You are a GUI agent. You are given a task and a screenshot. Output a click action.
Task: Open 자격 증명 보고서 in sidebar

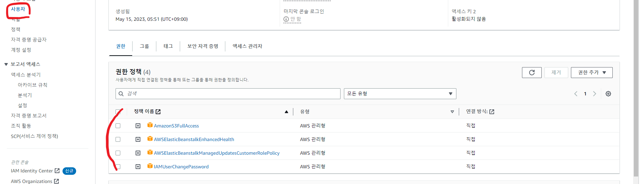29,116
